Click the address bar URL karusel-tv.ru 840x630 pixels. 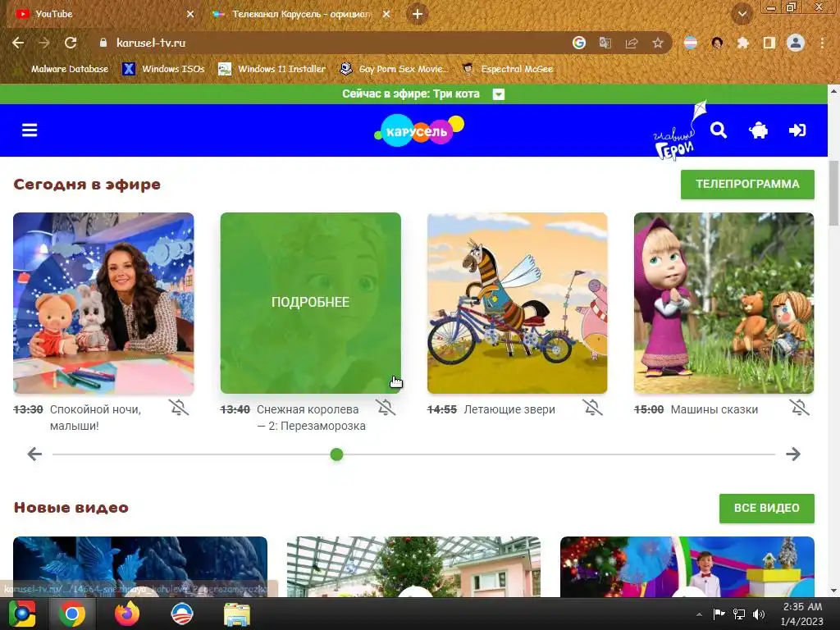[x=151, y=43]
